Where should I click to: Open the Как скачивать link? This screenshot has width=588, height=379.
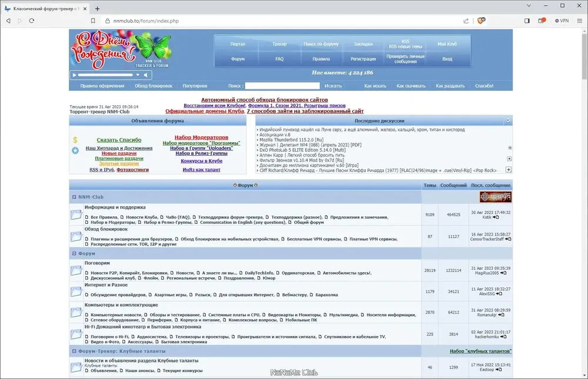(411, 86)
